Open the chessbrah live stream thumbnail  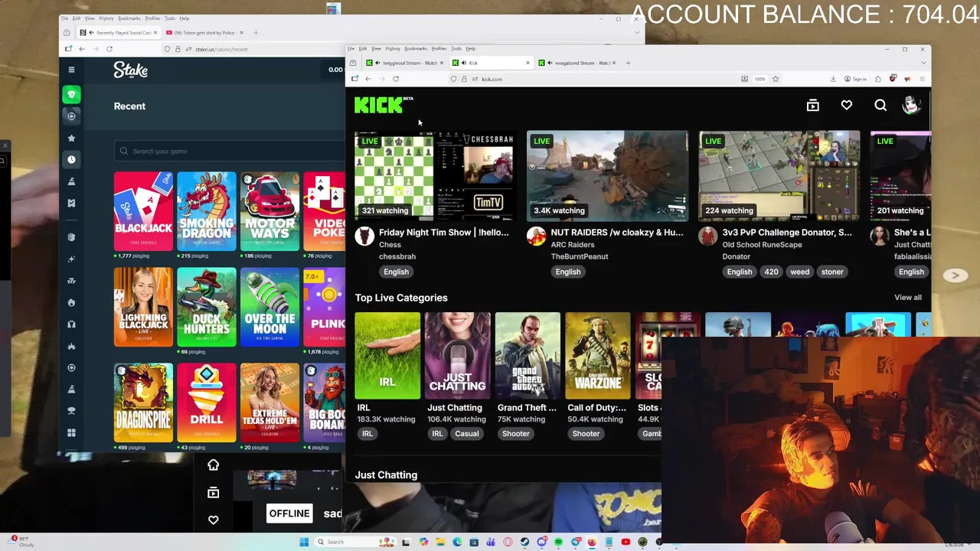(x=435, y=177)
